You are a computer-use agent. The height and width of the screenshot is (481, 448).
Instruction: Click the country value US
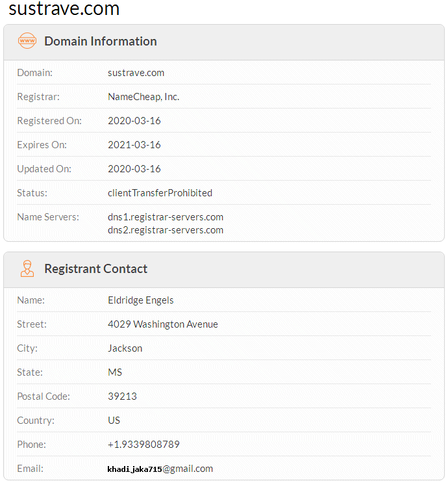click(114, 421)
